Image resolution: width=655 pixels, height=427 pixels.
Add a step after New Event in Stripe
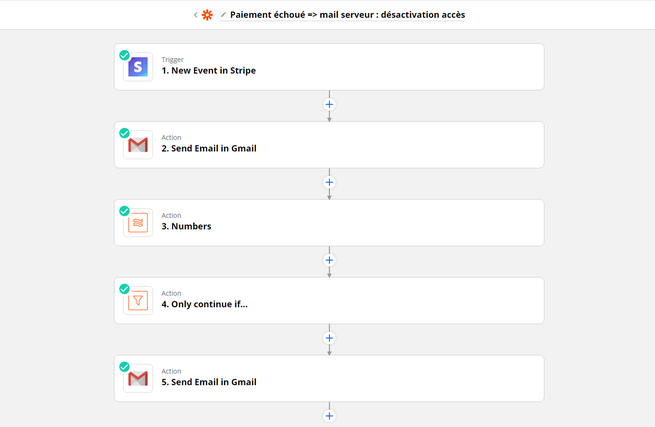(329, 104)
